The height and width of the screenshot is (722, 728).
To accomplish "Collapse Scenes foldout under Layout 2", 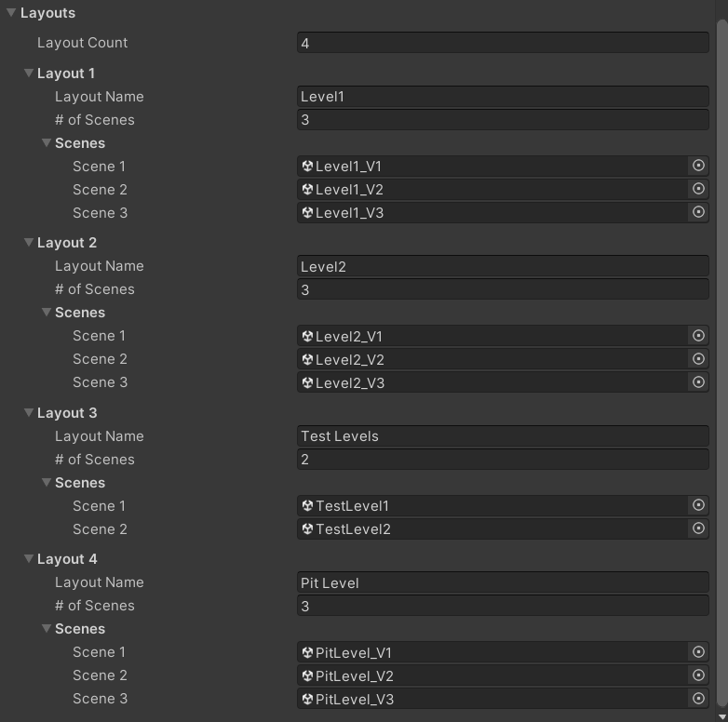I will pyautogui.click(x=47, y=313).
